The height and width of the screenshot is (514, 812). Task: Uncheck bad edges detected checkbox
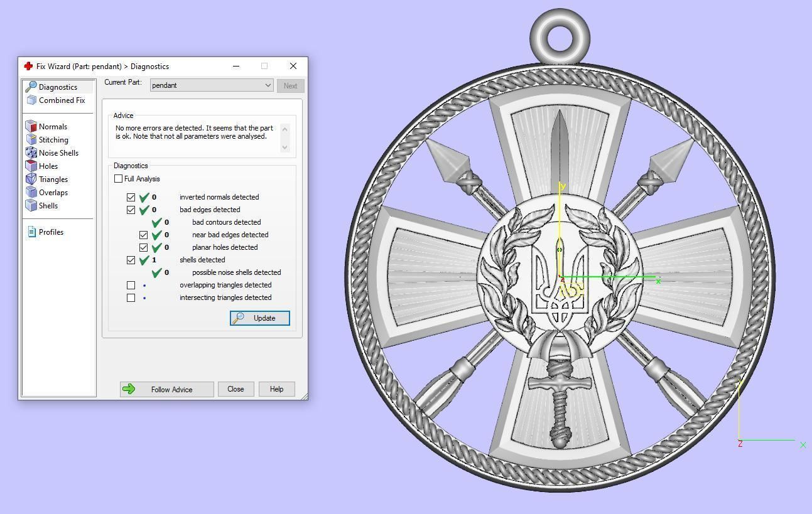131,210
